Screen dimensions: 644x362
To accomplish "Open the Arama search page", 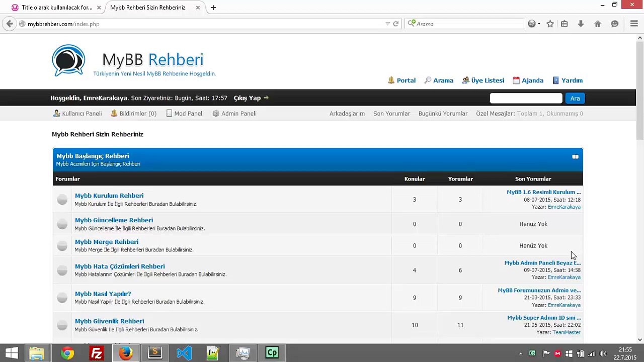I will tap(439, 80).
